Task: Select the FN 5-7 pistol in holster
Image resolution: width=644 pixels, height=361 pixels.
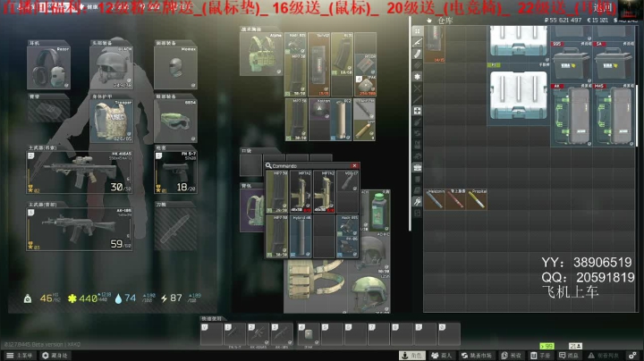Action: (175, 172)
